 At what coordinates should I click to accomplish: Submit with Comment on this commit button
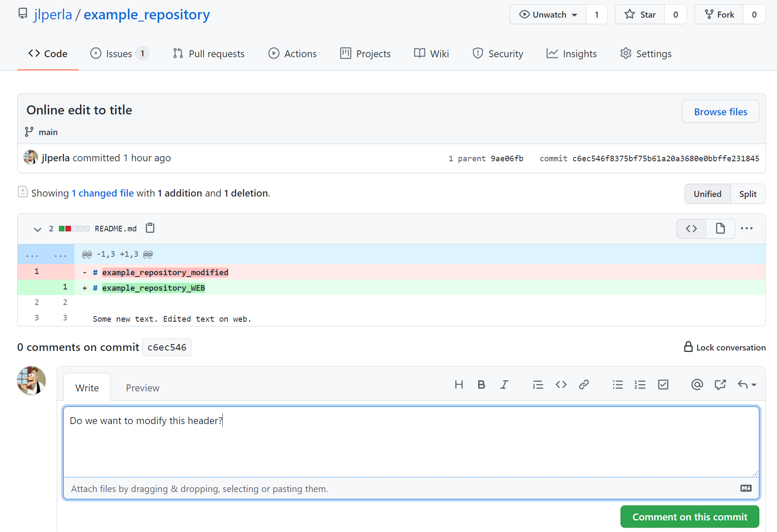tap(689, 517)
